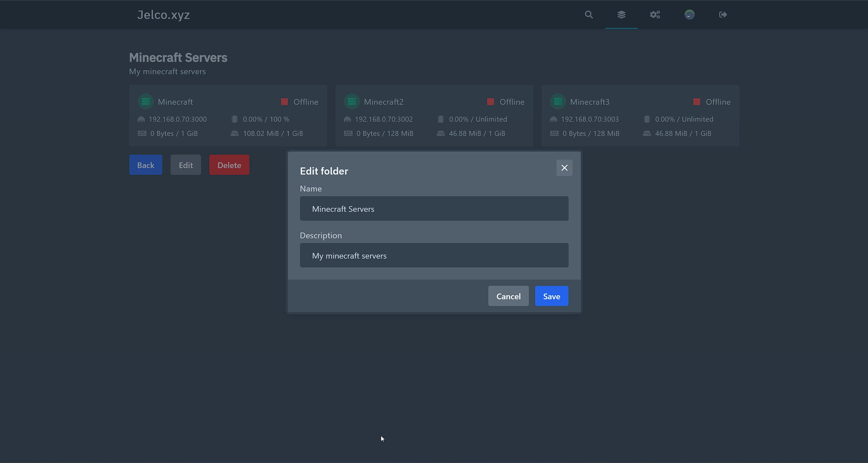The width and height of the screenshot is (868, 463).
Task: Click the address 192.168.0.70:3002
Action: [384, 119]
